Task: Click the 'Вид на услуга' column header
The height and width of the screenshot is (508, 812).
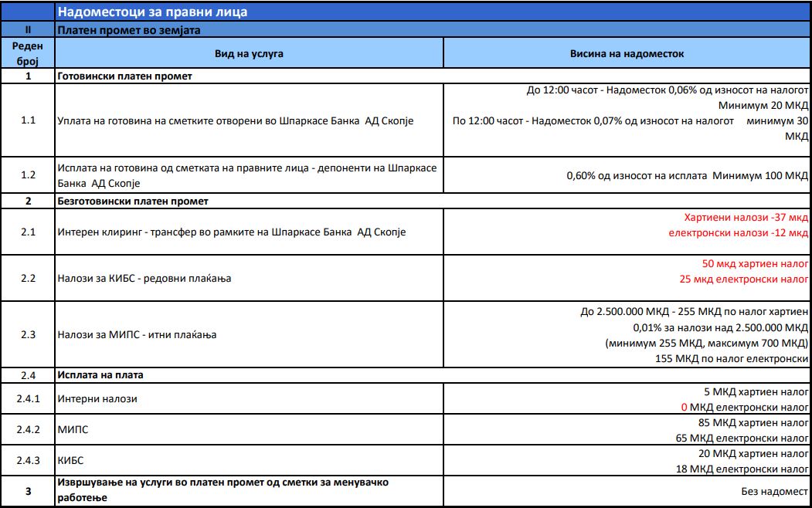Action: click(249, 53)
